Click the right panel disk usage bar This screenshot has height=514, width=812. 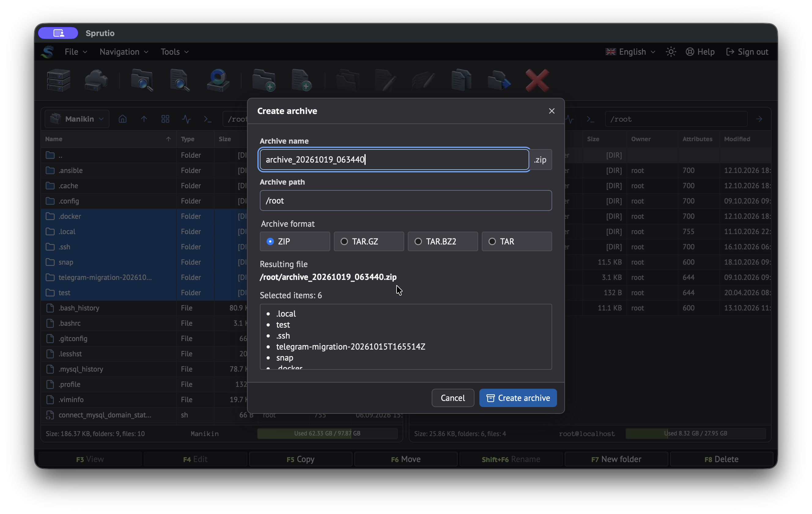pos(696,433)
